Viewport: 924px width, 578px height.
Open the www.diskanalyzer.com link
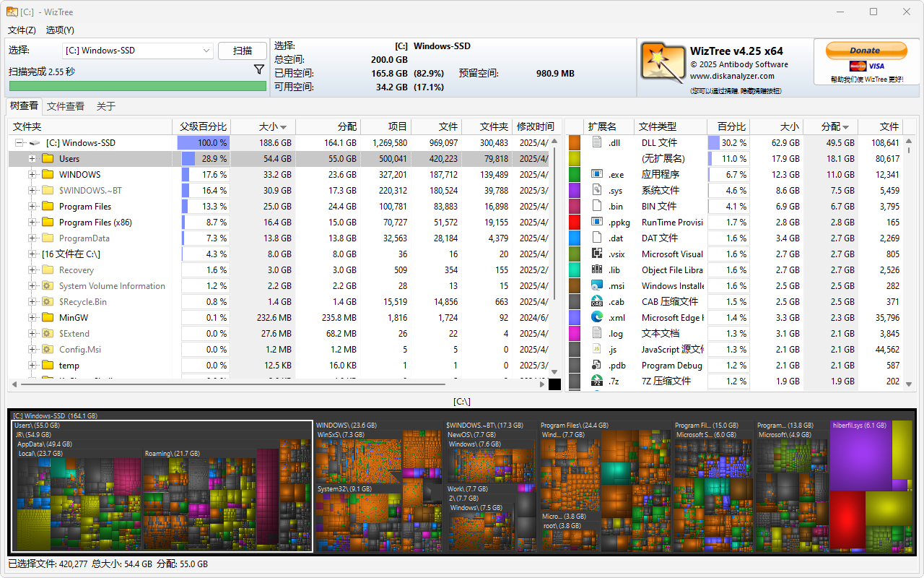click(732, 76)
